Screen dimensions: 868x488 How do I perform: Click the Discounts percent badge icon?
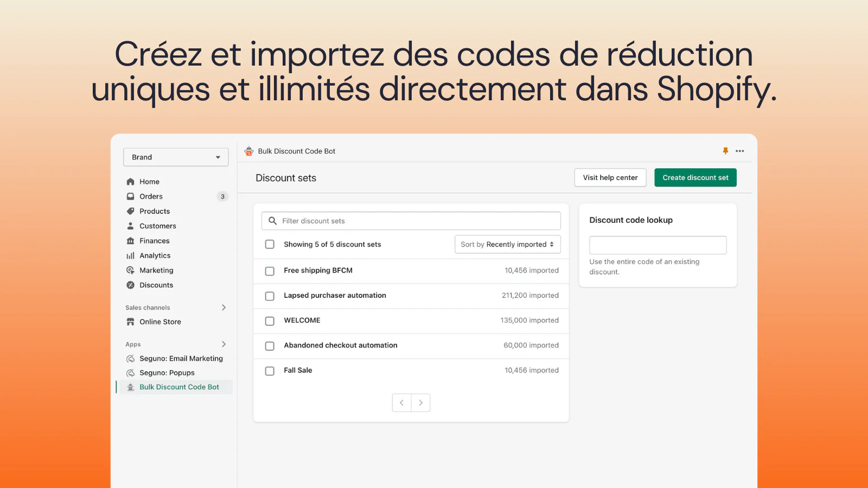pos(130,285)
